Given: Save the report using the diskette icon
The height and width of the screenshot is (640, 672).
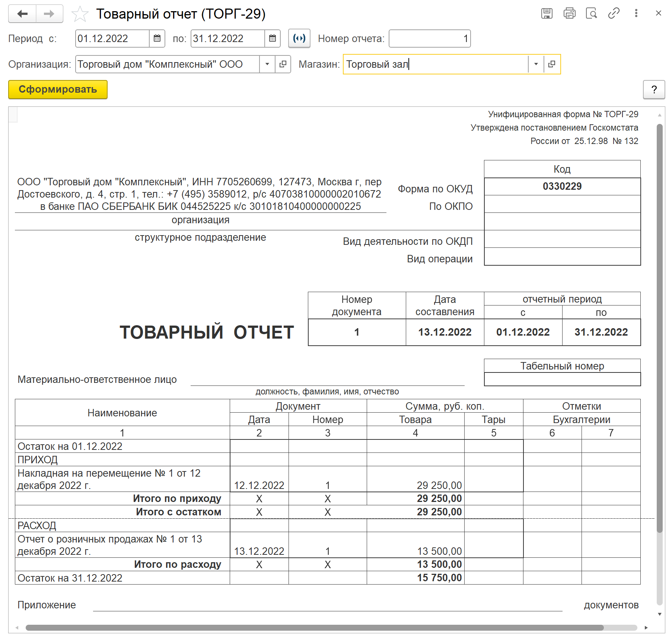Looking at the screenshot, I should [547, 13].
